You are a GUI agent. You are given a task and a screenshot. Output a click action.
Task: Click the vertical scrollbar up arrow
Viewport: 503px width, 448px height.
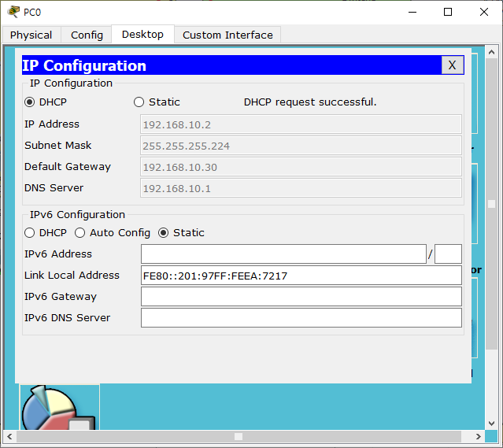[x=491, y=52]
